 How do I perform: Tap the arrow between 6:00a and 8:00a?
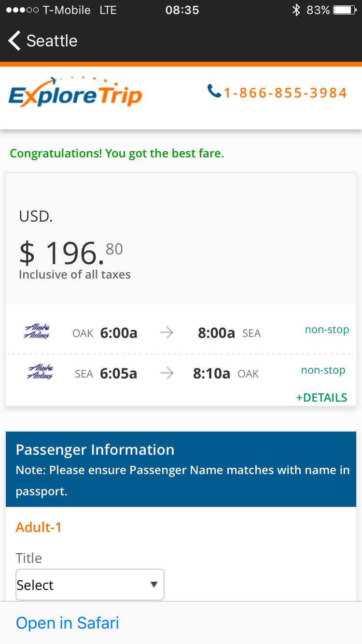pyautogui.click(x=167, y=333)
